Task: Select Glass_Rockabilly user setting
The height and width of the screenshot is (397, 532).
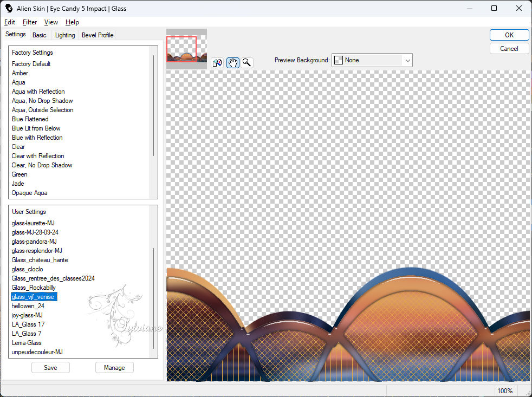Action: 34,288
